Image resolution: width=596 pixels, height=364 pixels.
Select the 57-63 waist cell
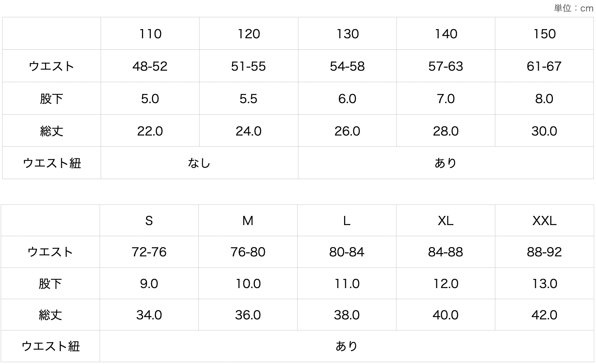[446, 66]
